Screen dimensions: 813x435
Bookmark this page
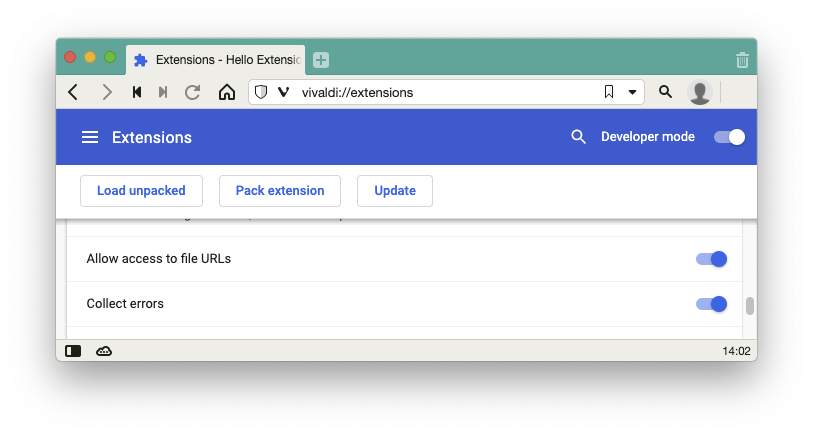tap(608, 92)
